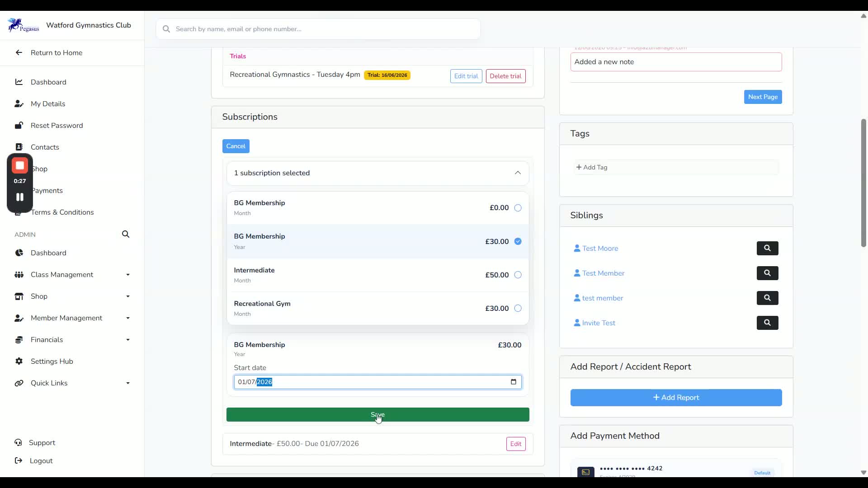
Task: Click the Trial: 16/06/2026 badge
Action: pyautogui.click(x=387, y=75)
